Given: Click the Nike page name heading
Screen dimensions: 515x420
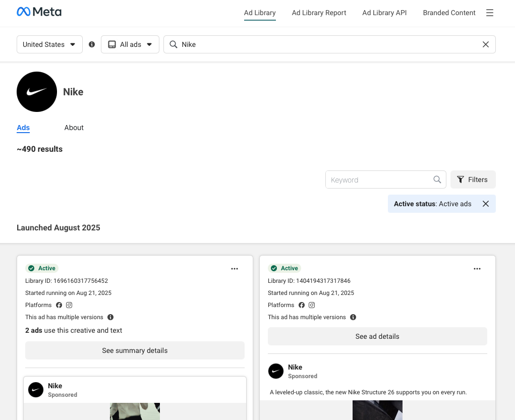Looking at the screenshot, I should coord(73,92).
